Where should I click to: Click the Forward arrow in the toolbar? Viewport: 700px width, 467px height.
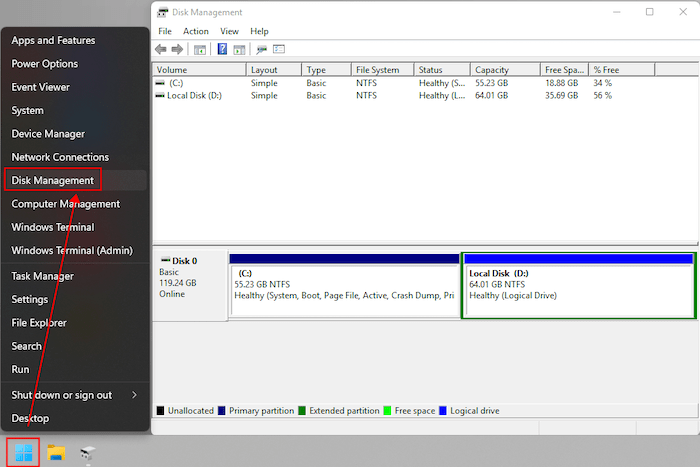coord(177,49)
